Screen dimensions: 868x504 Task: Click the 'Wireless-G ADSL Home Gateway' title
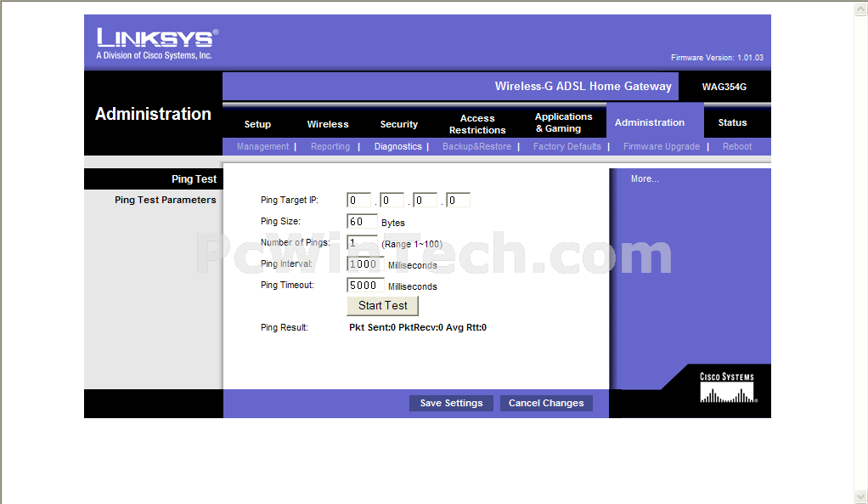pos(583,87)
